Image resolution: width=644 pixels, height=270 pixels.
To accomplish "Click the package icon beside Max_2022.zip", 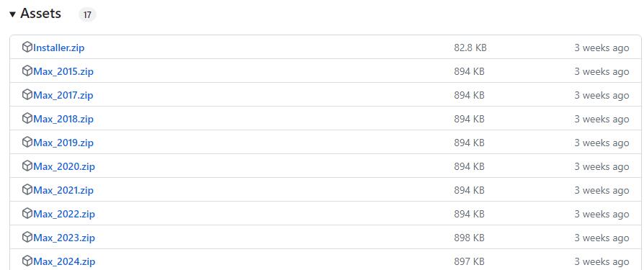I will pyautogui.click(x=27, y=214).
